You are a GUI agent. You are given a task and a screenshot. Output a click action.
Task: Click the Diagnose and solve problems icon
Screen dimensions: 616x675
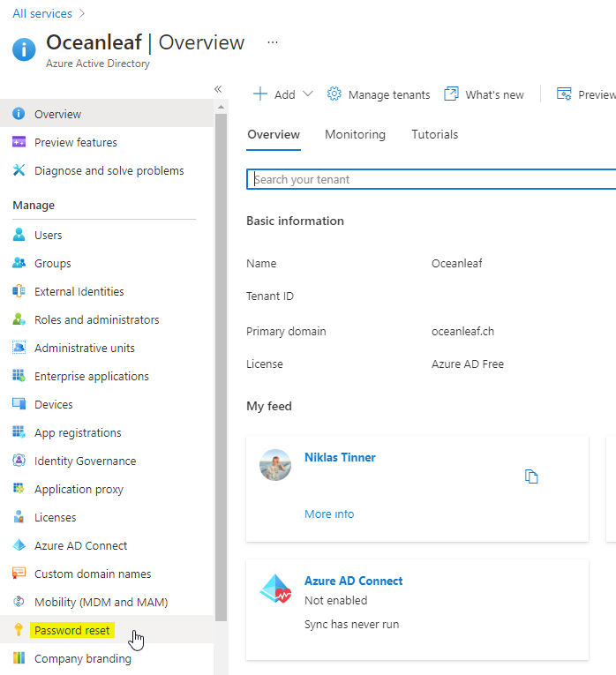coord(19,170)
